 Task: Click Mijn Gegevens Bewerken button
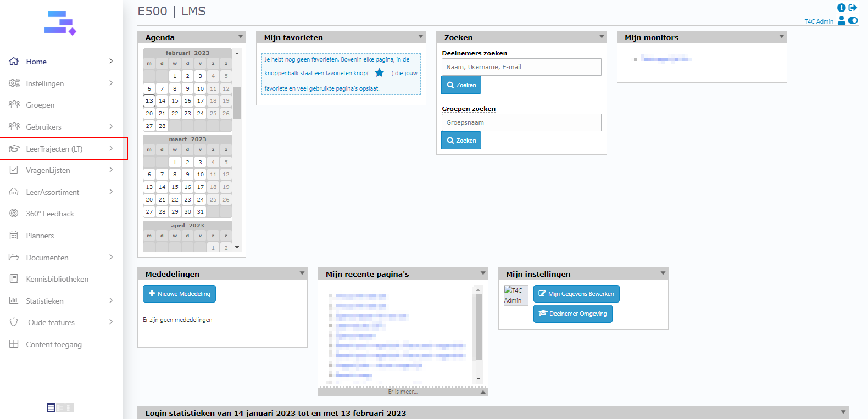[x=576, y=294]
